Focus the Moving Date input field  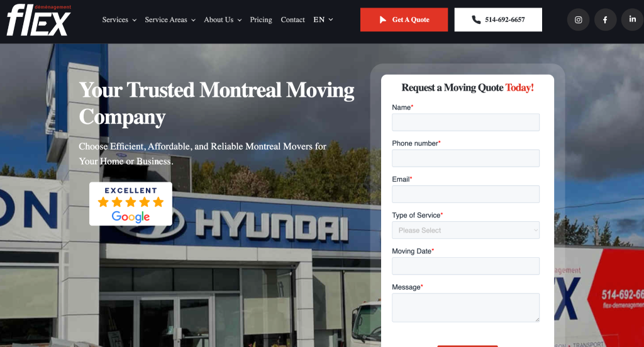tap(466, 266)
